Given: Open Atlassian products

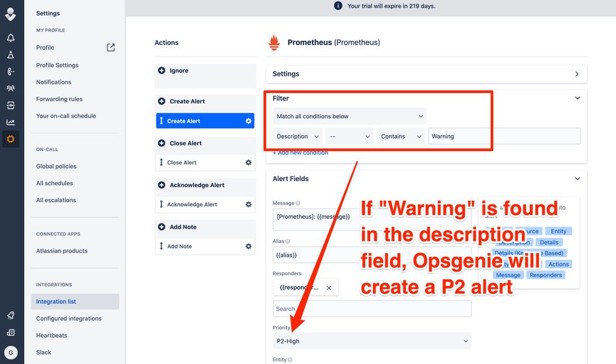Looking at the screenshot, I should click(62, 251).
